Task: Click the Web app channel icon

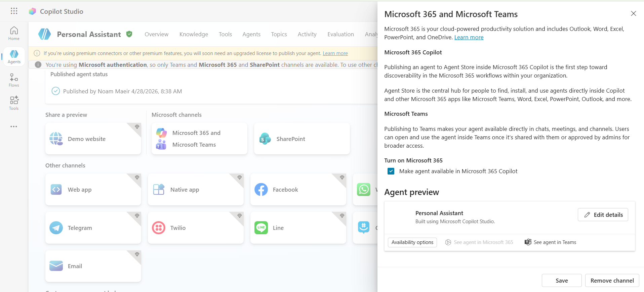Action: point(56,189)
